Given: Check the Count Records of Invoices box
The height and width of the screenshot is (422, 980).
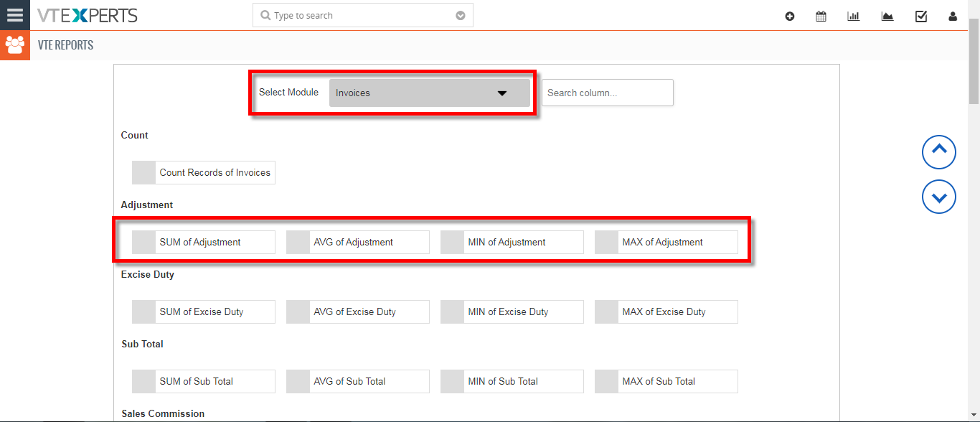Looking at the screenshot, I should pyautogui.click(x=144, y=172).
